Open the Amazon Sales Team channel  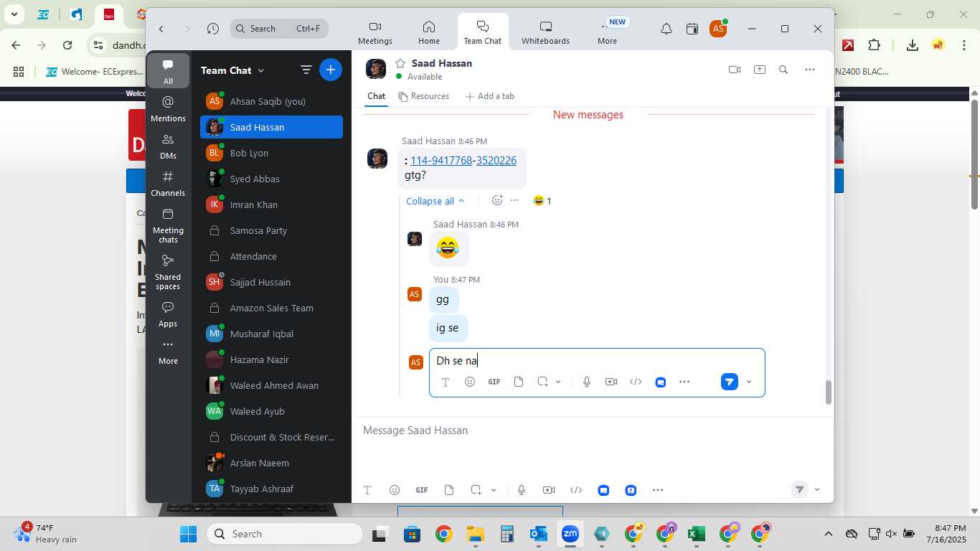pos(271,308)
